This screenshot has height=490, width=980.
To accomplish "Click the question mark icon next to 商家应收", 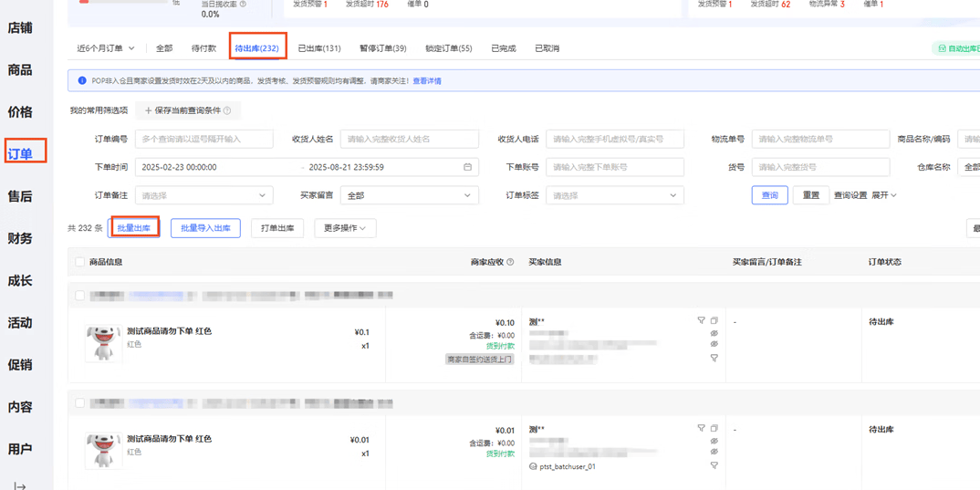I will [510, 262].
